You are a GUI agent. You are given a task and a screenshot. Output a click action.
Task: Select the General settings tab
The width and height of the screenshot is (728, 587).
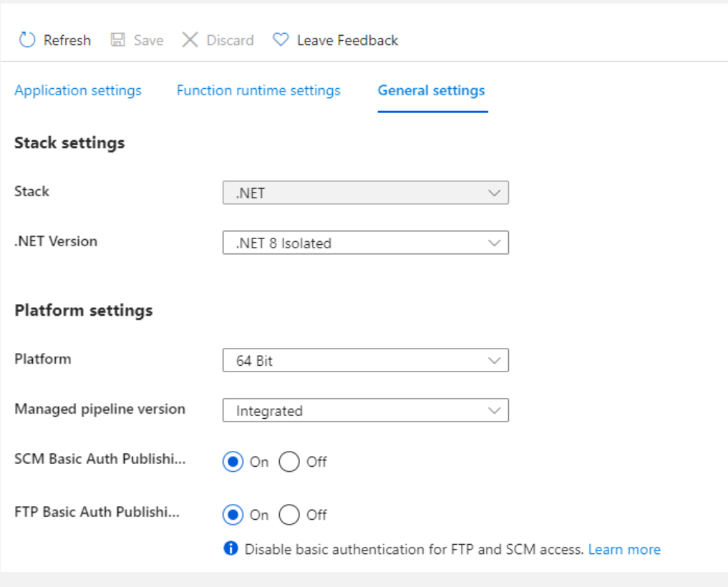click(x=432, y=91)
